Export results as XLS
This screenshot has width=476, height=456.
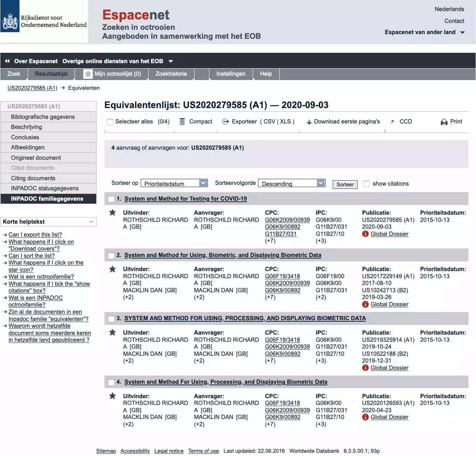pyautogui.click(x=285, y=122)
